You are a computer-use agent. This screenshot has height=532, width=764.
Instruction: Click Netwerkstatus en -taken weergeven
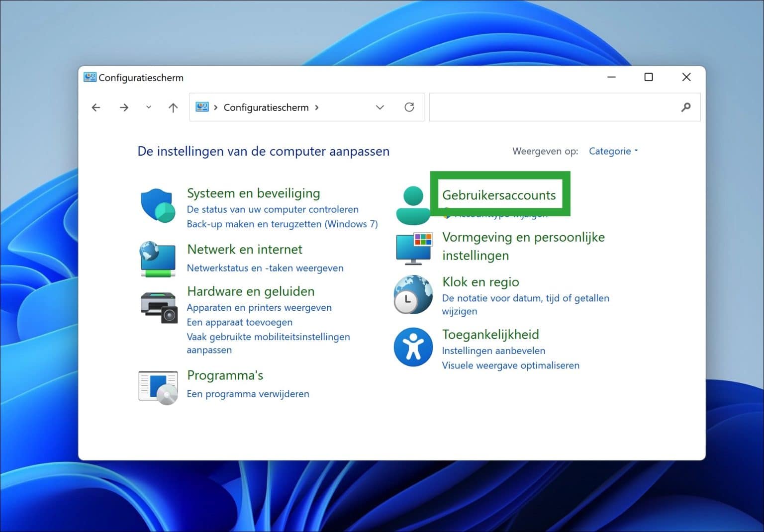[265, 268]
